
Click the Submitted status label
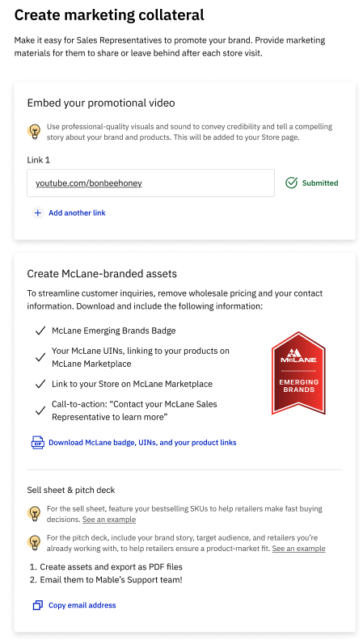[x=320, y=183]
